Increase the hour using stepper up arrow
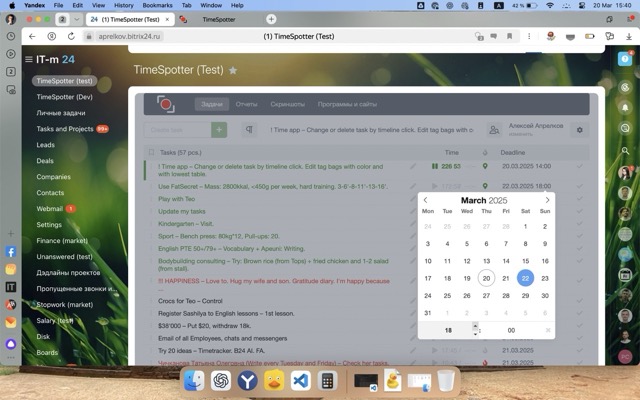This screenshot has width=640, height=400. (475, 325)
